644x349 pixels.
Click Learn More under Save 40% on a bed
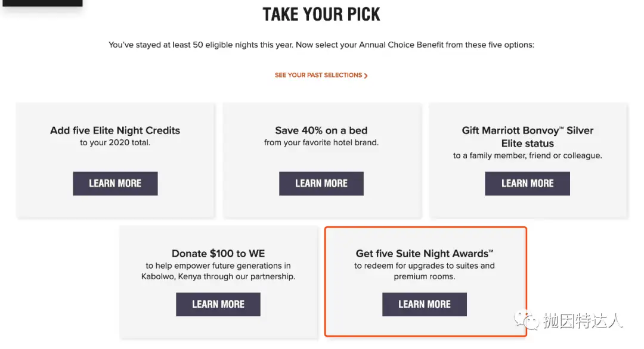(321, 183)
